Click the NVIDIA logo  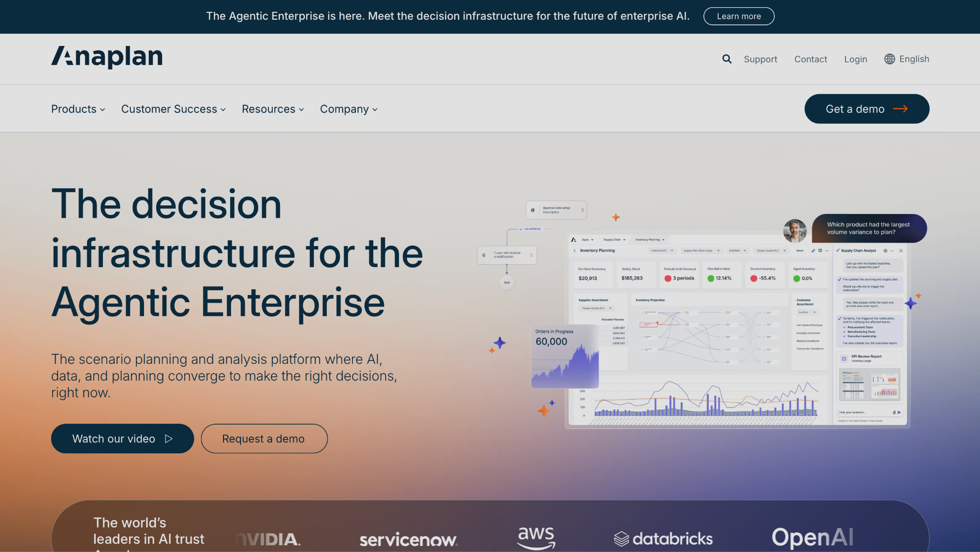coord(268,540)
